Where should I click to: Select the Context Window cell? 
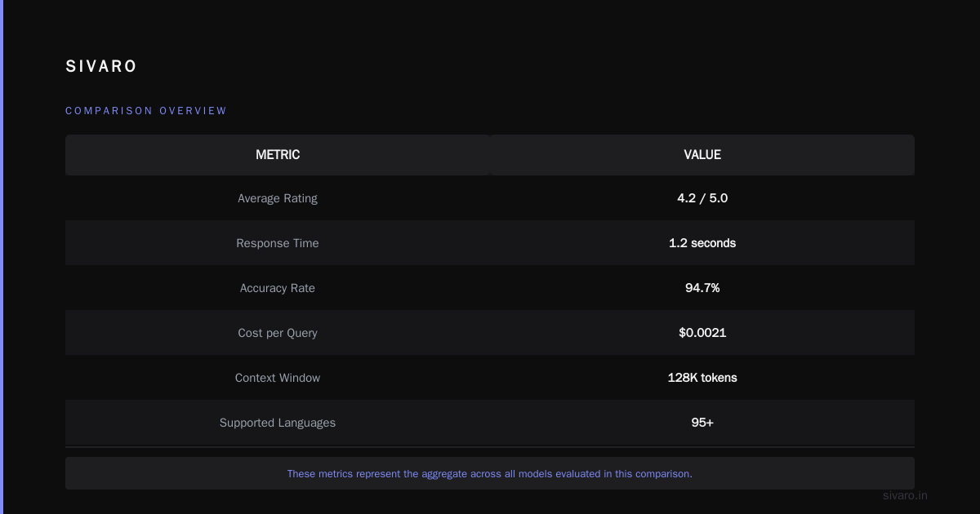click(278, 378)
